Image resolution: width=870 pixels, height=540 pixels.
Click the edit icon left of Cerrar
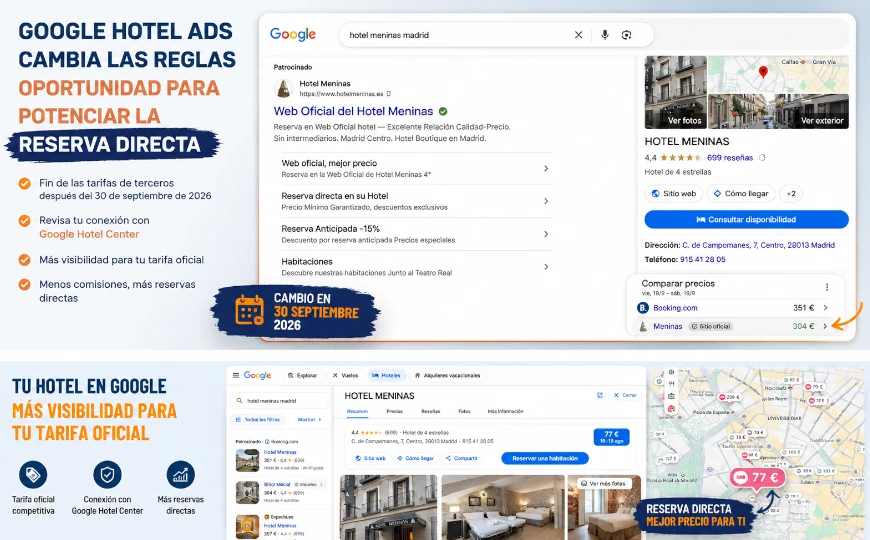[600, 395]
